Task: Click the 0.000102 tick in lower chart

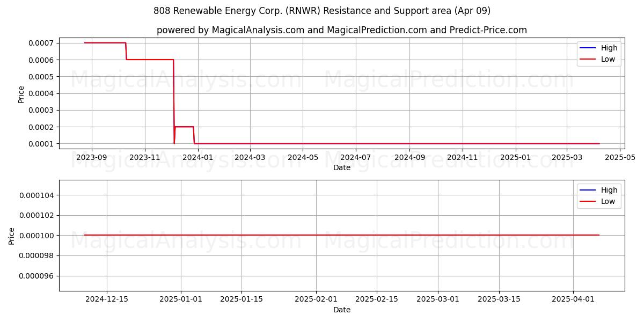Action: coord(37,215)
